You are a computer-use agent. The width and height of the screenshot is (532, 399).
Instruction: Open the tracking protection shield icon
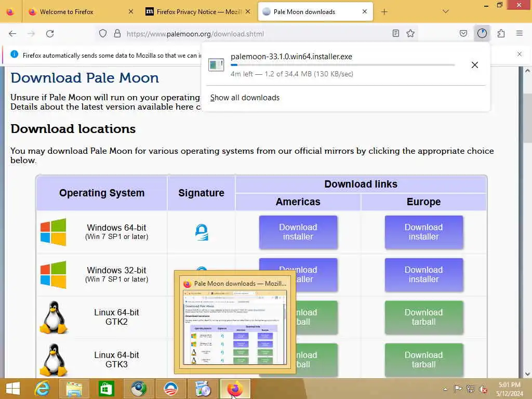click(x=103, y=33)
